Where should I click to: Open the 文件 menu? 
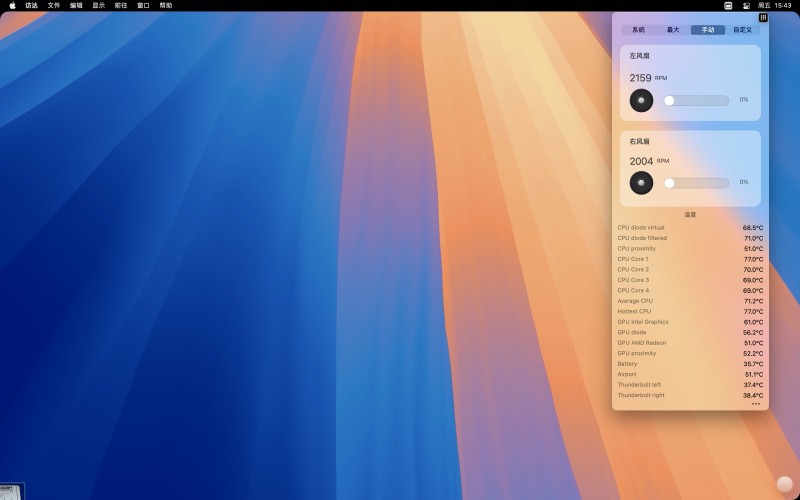pos(54,6)
